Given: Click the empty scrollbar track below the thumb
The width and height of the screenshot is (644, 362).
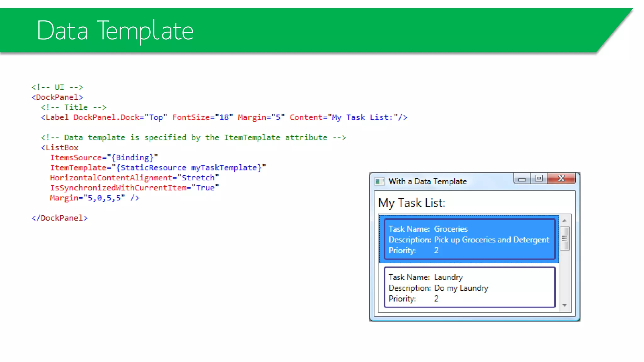Looking at the screenshot, I should point(564,277).
